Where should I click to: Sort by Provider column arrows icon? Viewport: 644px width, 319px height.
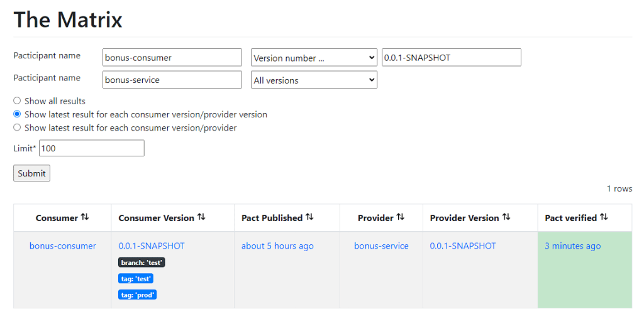[401, 217]
